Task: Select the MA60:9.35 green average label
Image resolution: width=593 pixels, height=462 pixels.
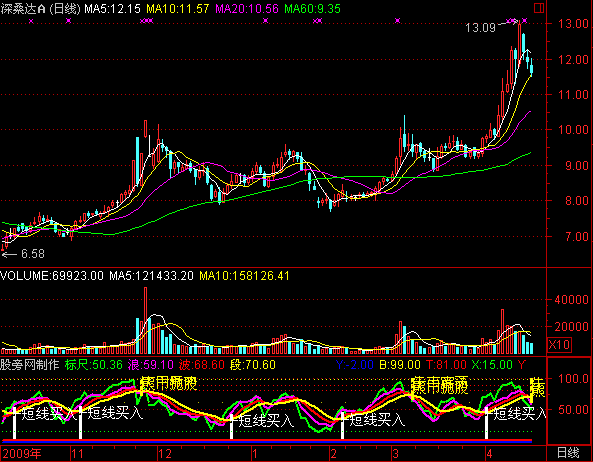Action: click(312, 9)
